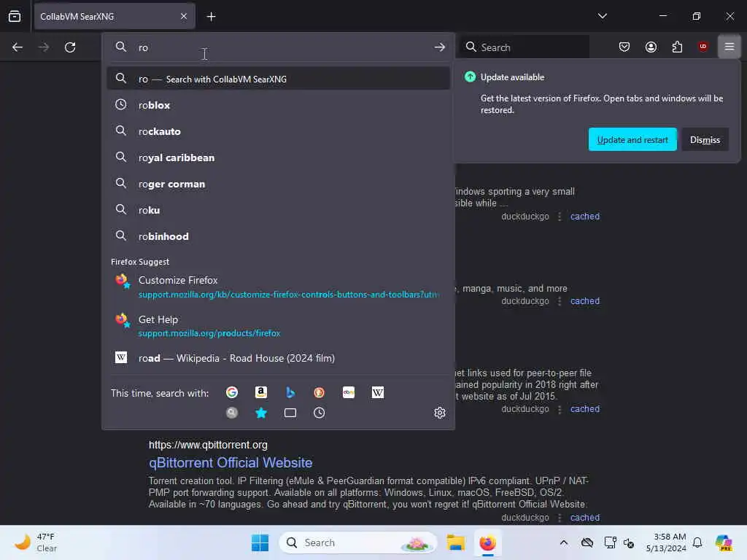Viewport: 747px width, 560px height.
Task: Open Copilot preview icon in taskbar
Action: 723,542
